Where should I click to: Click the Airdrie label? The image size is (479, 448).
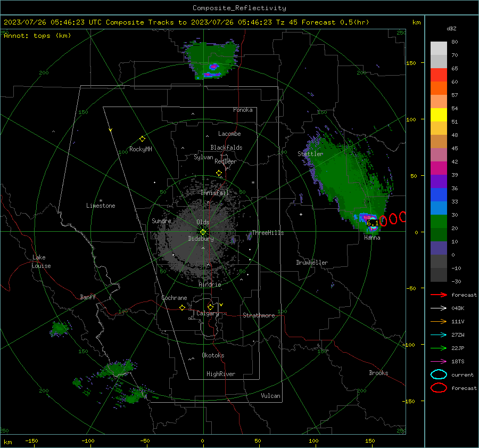click(x=210, y=284)
